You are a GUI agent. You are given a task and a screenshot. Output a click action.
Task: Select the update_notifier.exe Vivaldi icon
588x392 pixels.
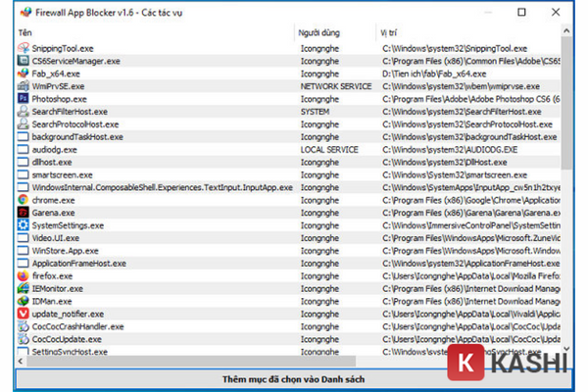point(24,314)
